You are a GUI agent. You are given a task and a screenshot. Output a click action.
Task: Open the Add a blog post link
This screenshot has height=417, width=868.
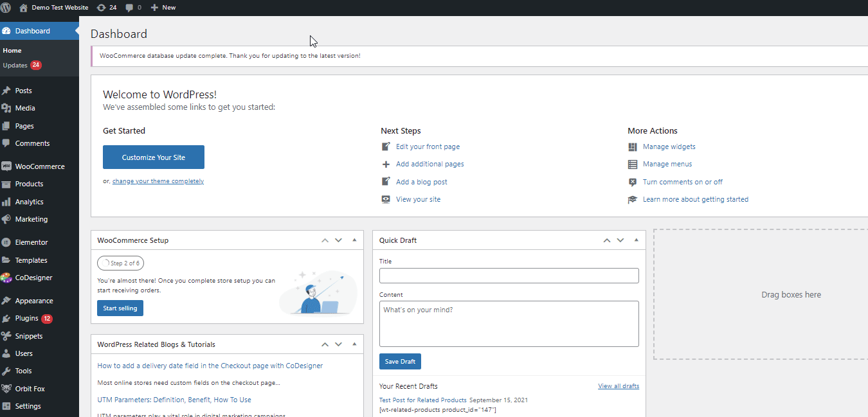coord(421,182)
